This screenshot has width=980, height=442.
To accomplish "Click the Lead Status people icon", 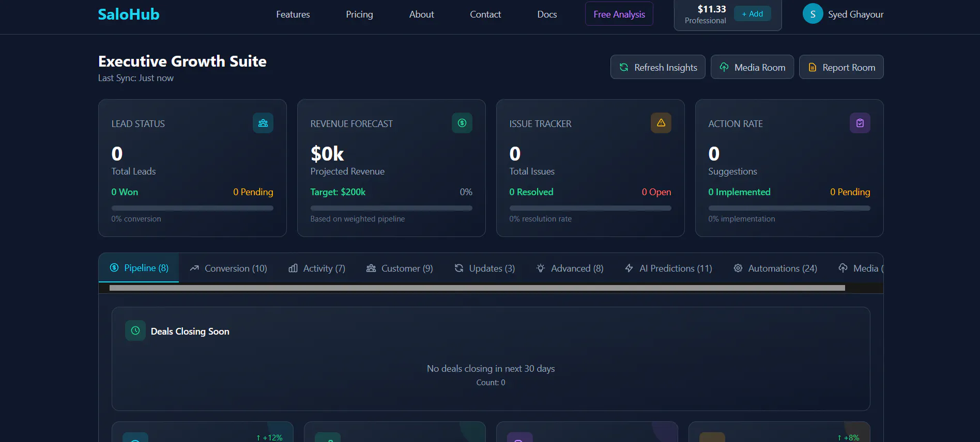I will click(263, 123).
